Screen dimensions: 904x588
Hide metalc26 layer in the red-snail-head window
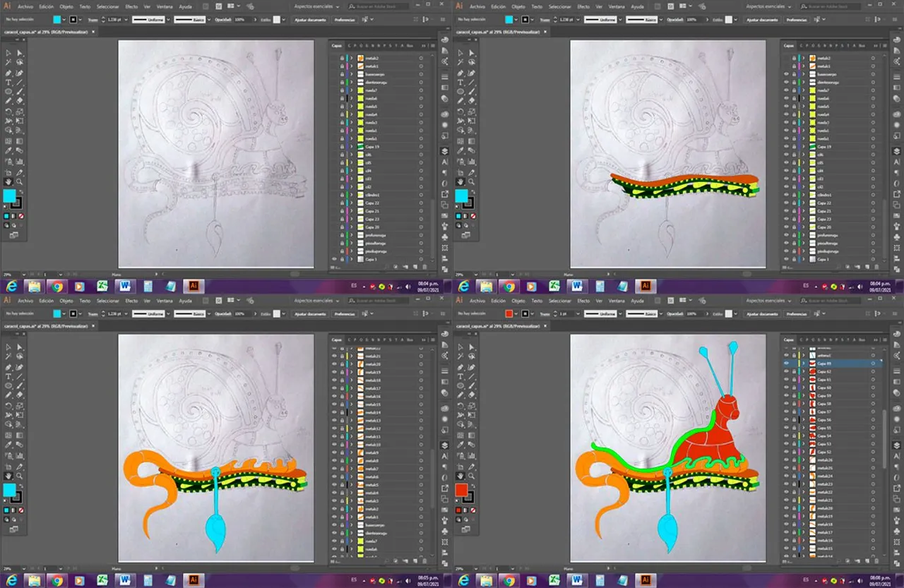[x=786, y=460]
